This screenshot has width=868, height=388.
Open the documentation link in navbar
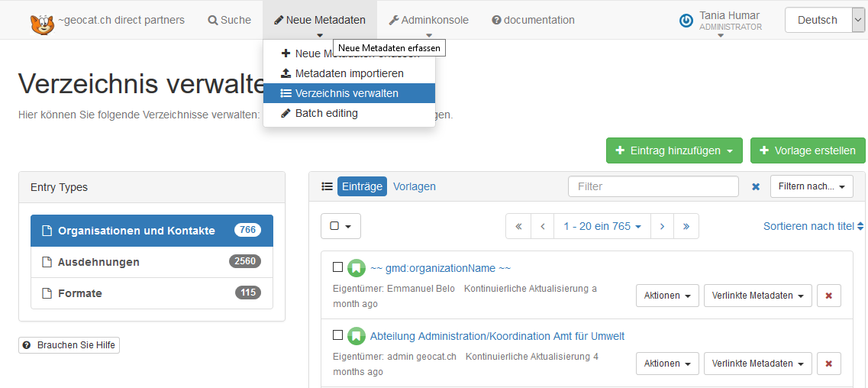[533, 20]
